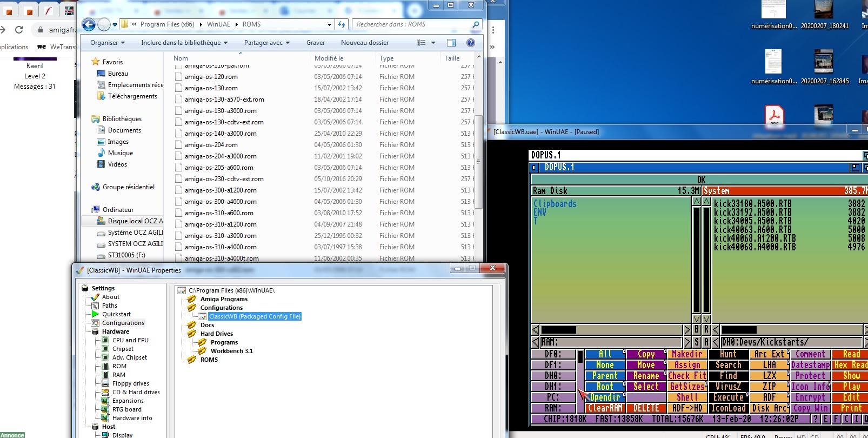This screenshot has width=868, height=438.
Task: Open CD & Hard drives settings page
Action: (136, 392)
